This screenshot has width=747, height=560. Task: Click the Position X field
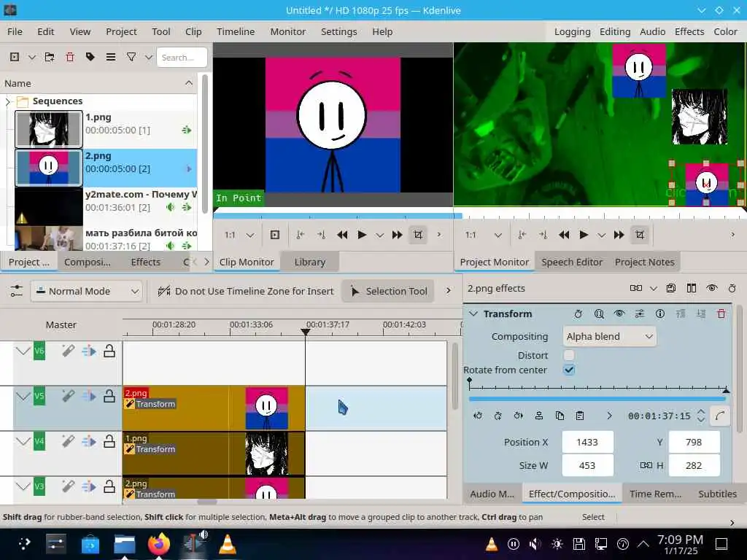coord(587,442)
